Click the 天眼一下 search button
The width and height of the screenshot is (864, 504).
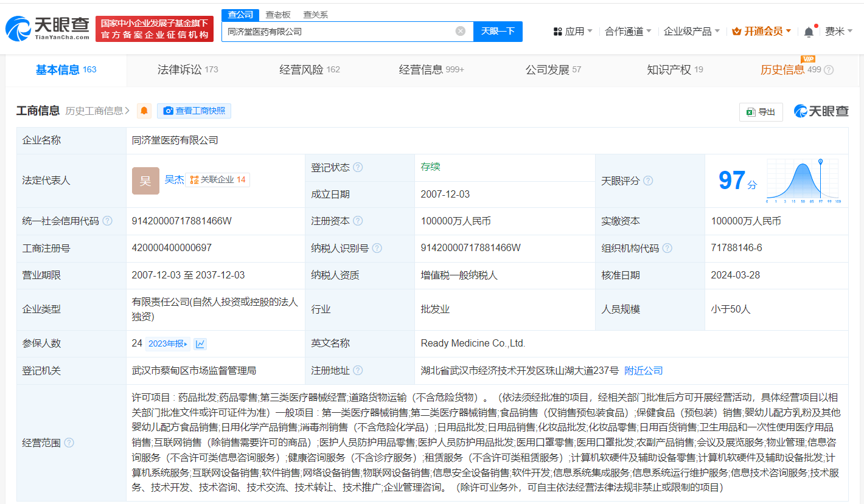pyautogui.click(x=498, y=32)
